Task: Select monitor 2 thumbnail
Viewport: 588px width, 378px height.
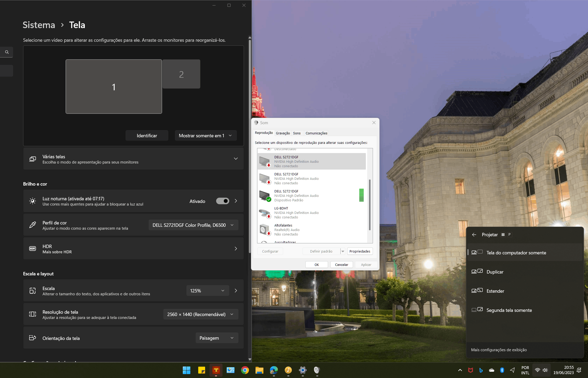Action: coord(181,74)
